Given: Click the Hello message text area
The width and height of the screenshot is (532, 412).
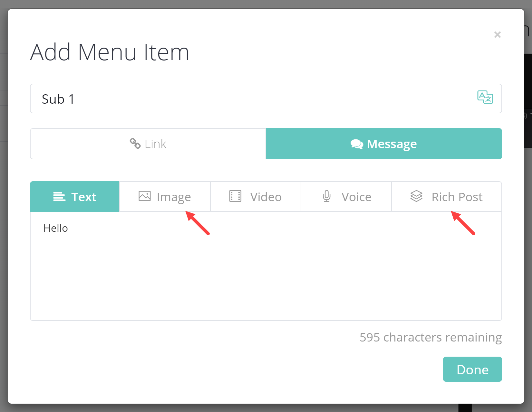Looking at the screenshot, I should 266,266.
